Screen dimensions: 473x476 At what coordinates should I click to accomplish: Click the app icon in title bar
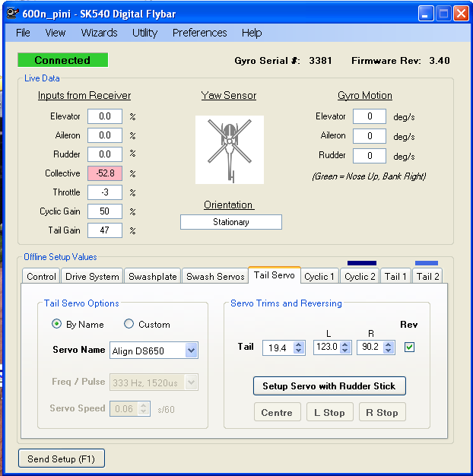pyautogui.click(x=12, y=14)
